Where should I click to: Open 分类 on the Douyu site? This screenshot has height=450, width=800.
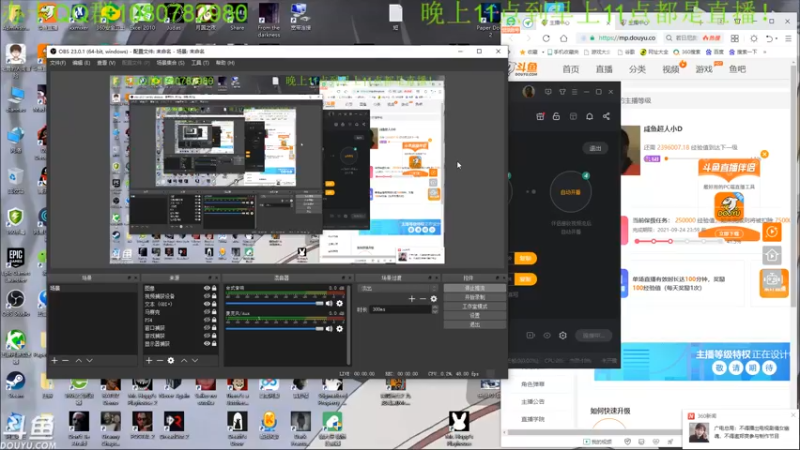coord(637,69)
